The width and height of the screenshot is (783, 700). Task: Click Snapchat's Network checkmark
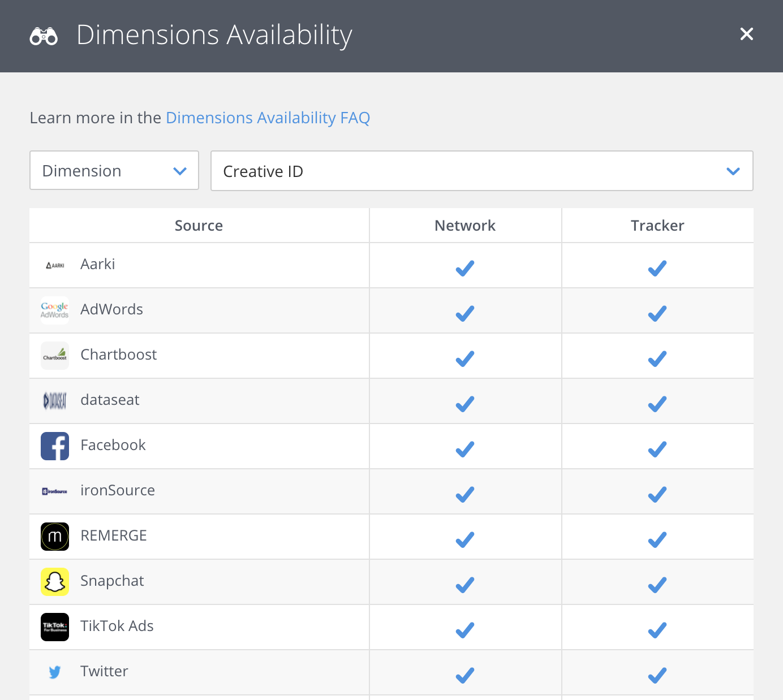coord(465,585)
